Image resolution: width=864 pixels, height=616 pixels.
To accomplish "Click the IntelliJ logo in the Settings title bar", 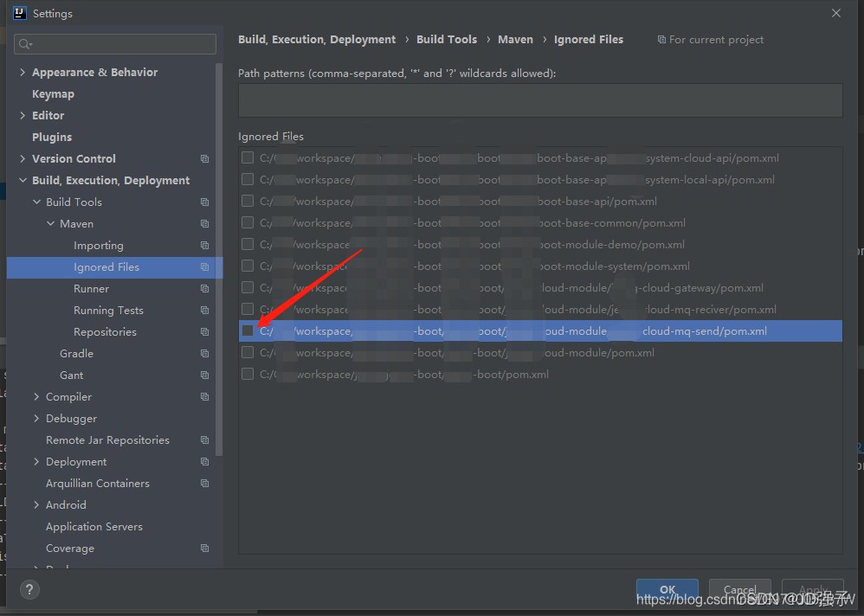I will tap(19, 13).
